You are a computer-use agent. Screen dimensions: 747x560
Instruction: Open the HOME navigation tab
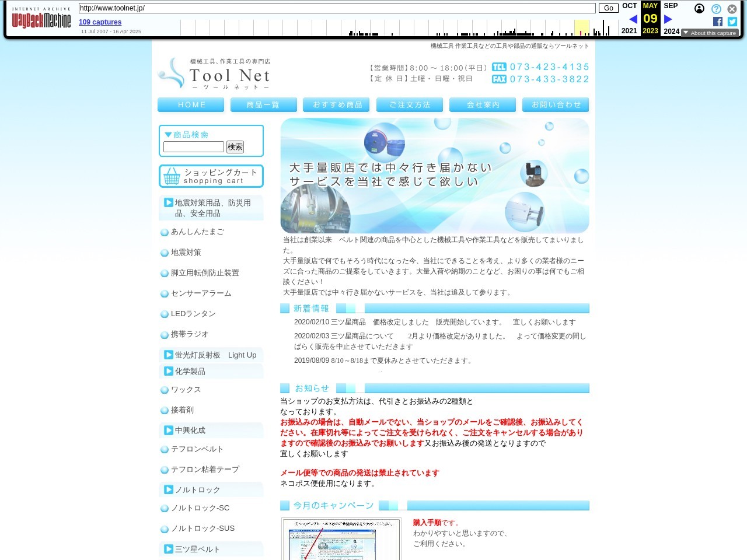point(191,105)
